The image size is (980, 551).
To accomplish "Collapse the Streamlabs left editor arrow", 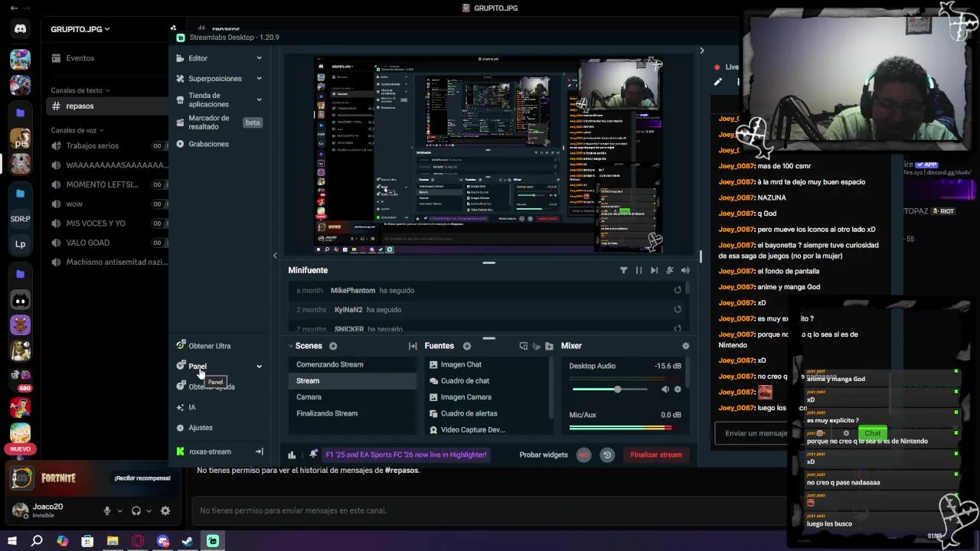I will (x=275, y=256).
